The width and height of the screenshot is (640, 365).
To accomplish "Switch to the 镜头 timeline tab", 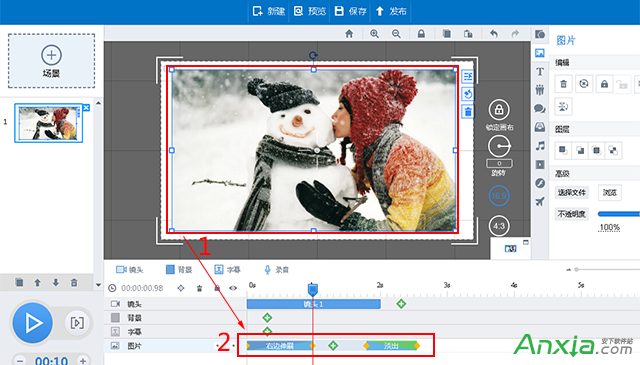I will click(x=129, y=269).
